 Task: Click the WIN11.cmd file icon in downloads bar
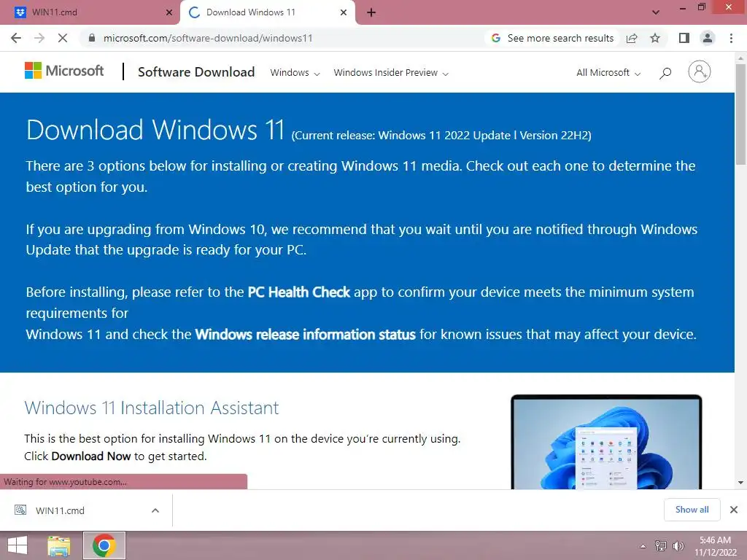(x=20, y=510)
